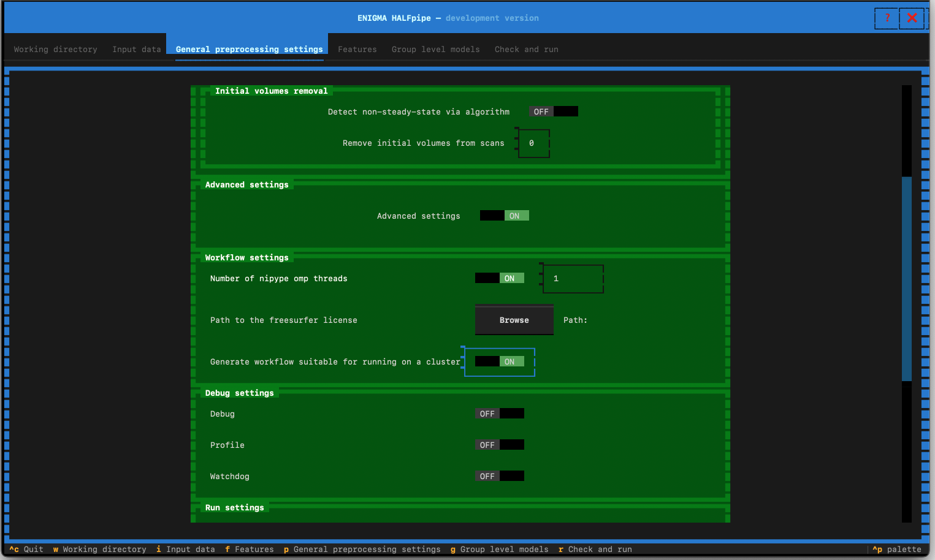Click footer shortcut Input data
935x560 pixels.
click(186, 549)
